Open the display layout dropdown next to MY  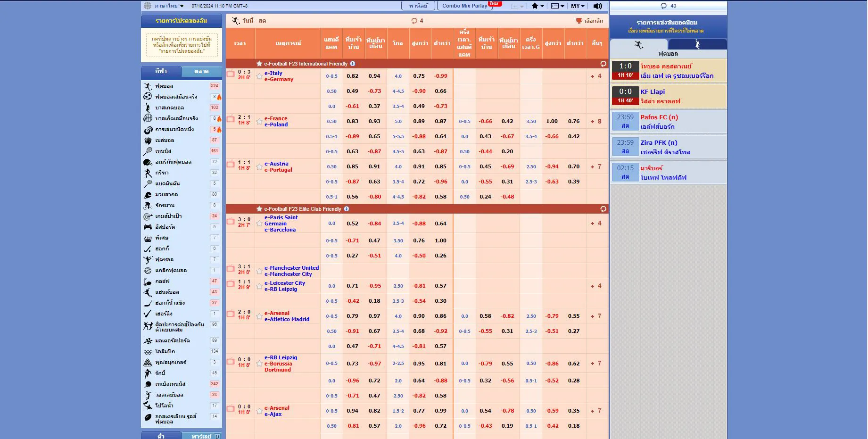558,6
